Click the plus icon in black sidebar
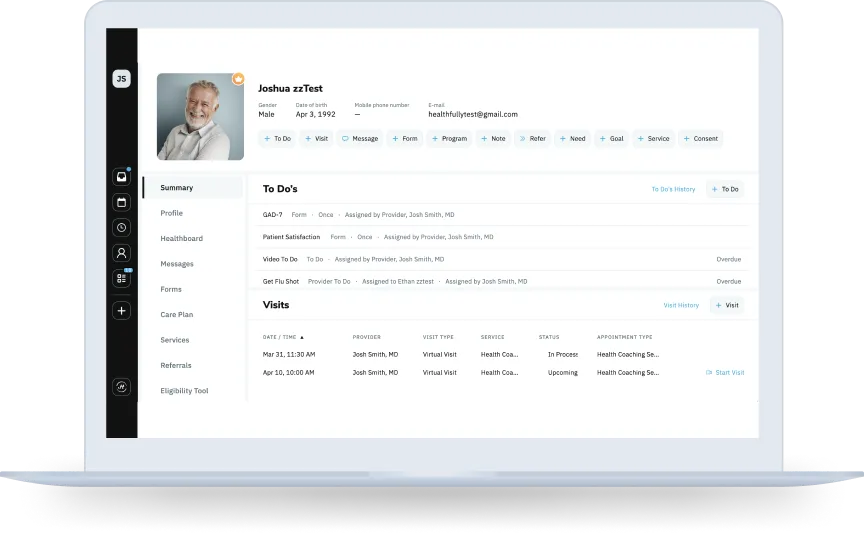The image size is (864, 534). pyautogui.click(x=121, y=311)
